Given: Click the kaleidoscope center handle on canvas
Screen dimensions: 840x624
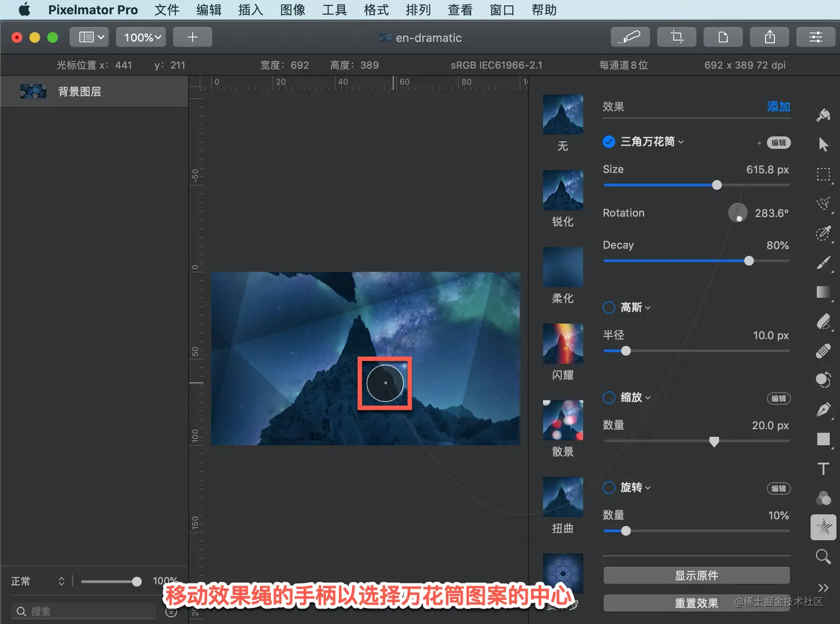Looking at the screenshot, I should [385, 383].
